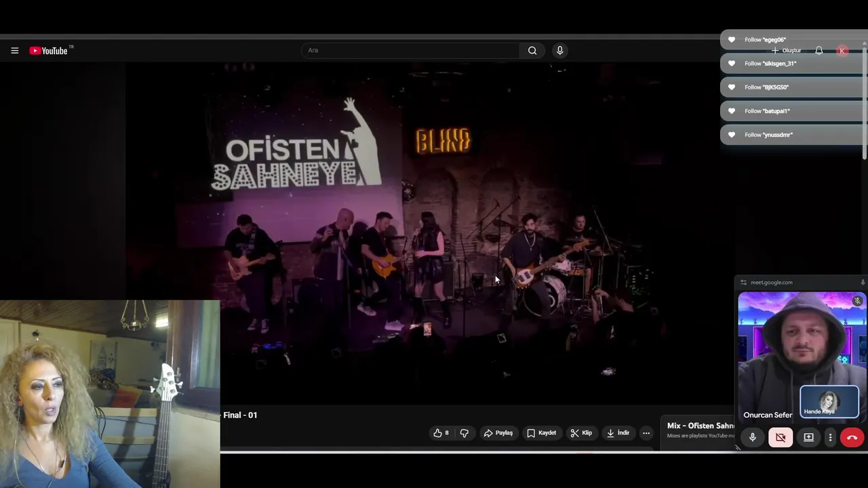Click the İndir download button
Image resolution: width=868 pixels, height=488 pixels.
click(x=618, y=433)
